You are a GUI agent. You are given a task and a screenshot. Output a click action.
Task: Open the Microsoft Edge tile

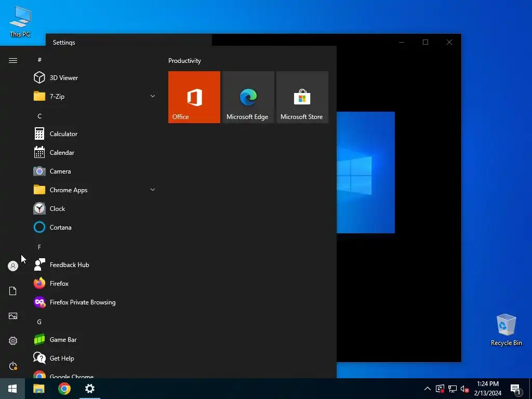tap(248, 97)
